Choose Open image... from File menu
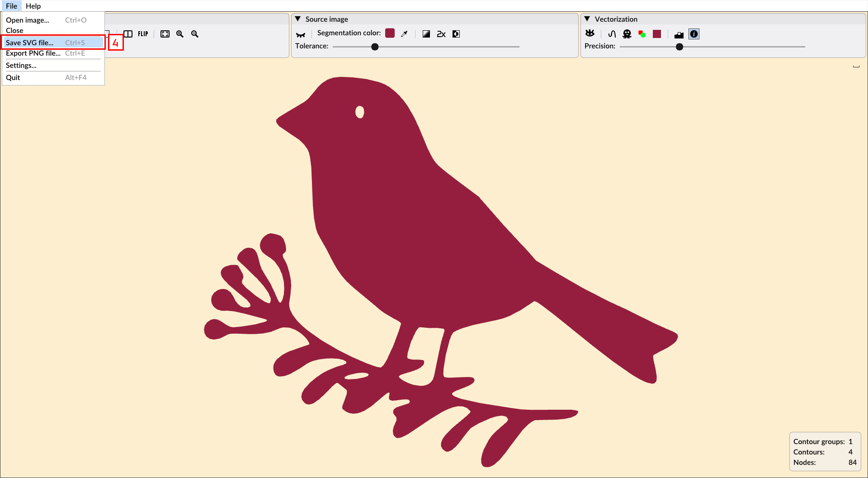This screenshot has height=478, width=868. (53, 20)
